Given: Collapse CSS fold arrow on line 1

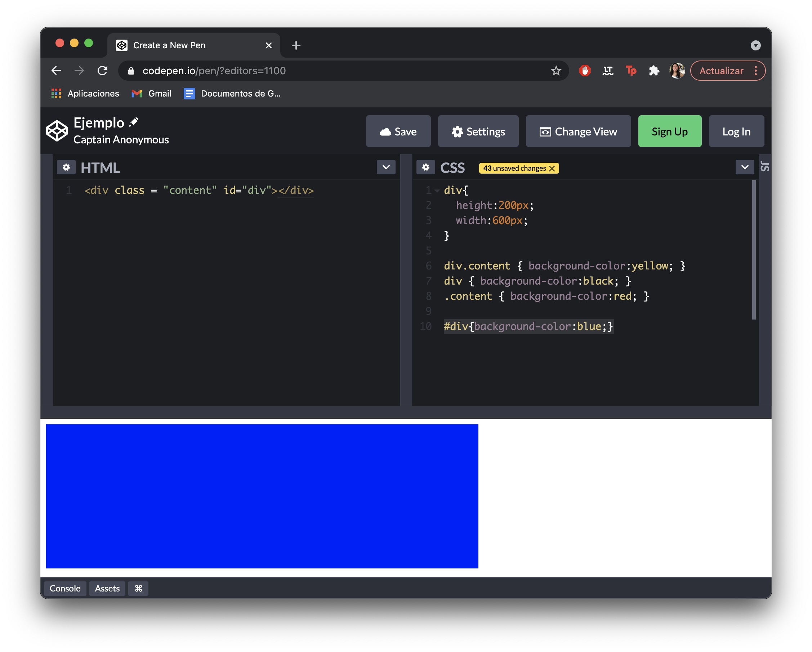Looking at the screenshot, I should click(437, 191).
